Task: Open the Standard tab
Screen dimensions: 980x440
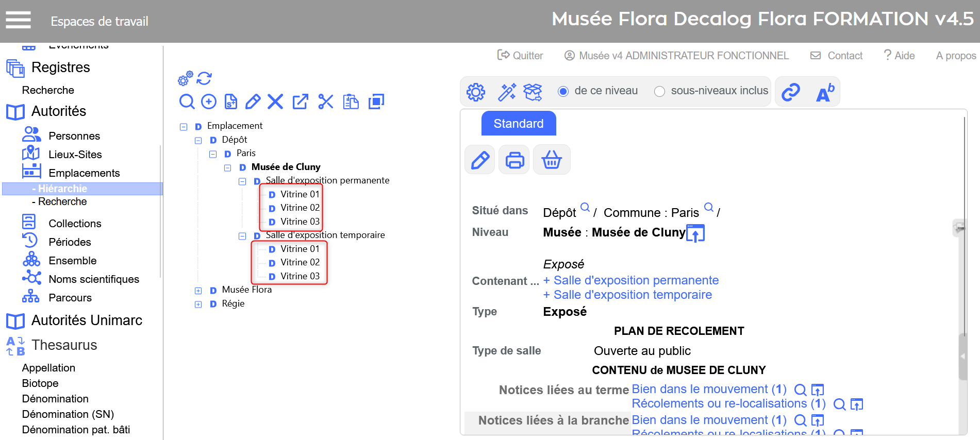Action: click(x=518, y=124)
